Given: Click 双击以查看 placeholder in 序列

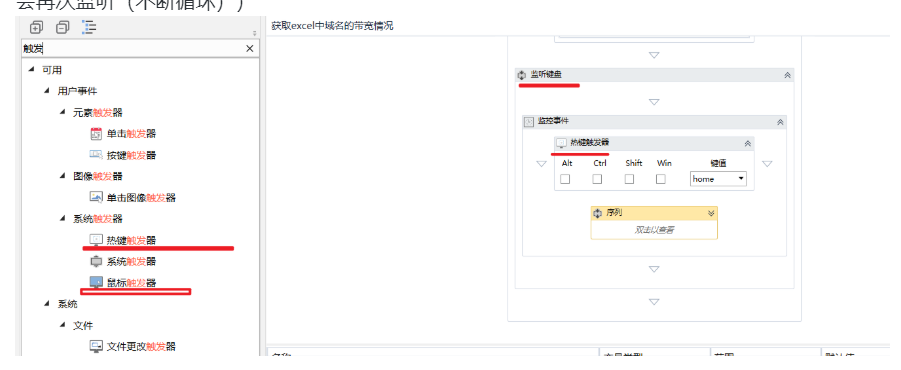Looking at the screenshot, I should (x=654, y=230).
